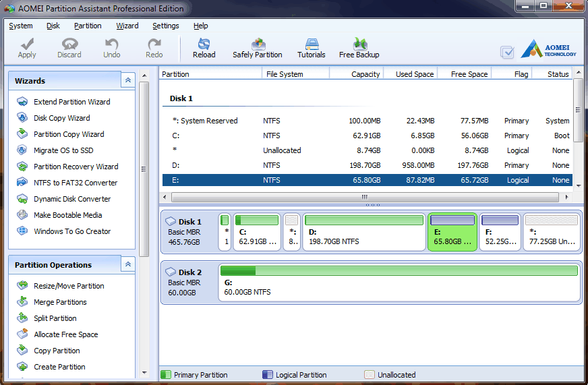Open the Settings menu
Viewport: 588px width, 385px height.
[x=165, y=26]
